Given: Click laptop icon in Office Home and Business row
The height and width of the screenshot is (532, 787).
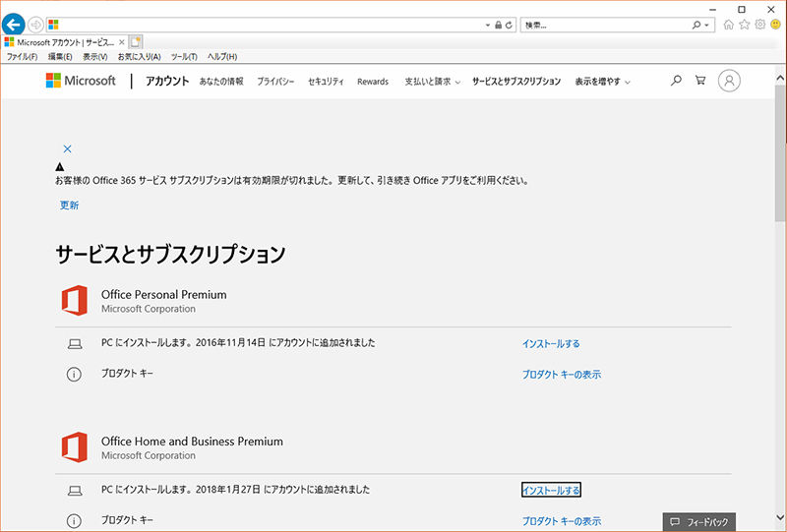Looking at the screenshot, I should [75, 491].
